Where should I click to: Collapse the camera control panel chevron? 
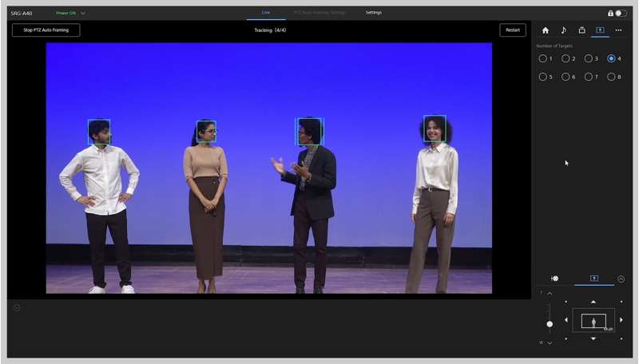point(621,279)
